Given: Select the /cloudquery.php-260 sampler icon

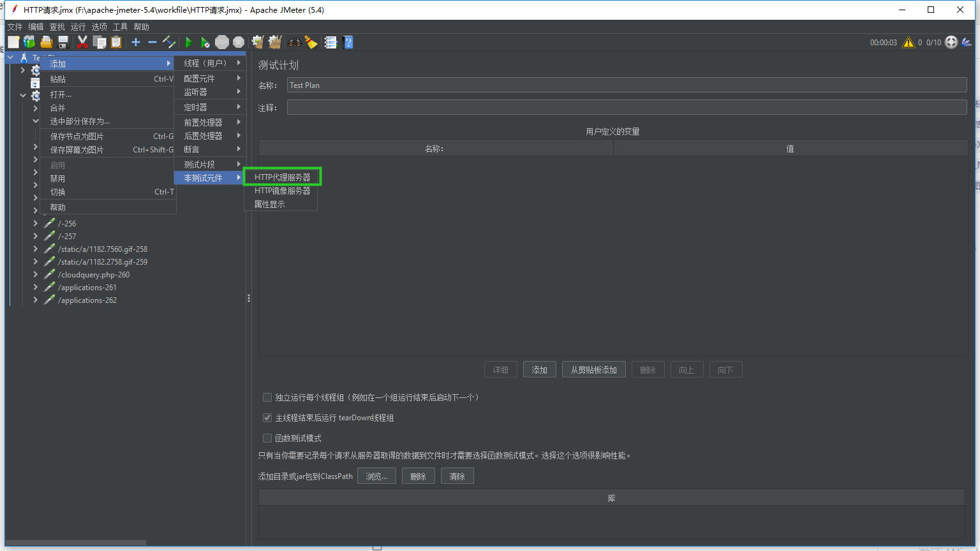Looking at the screenshot, I should (x=49, y=274).
